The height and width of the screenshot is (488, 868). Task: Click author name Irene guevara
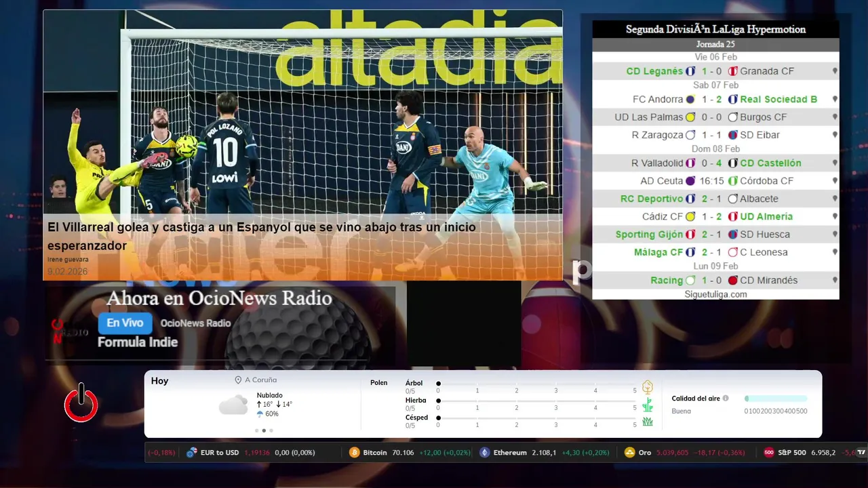(x=68, y=260)
